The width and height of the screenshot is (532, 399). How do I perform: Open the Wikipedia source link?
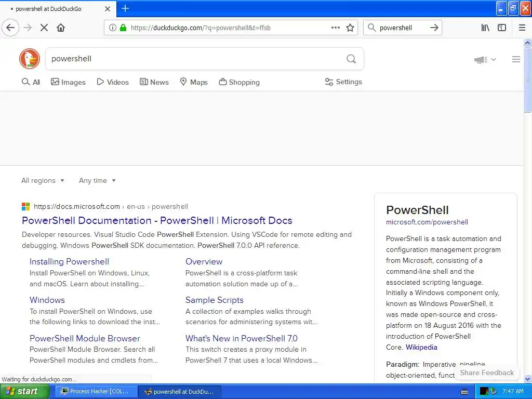coord(421,347)
